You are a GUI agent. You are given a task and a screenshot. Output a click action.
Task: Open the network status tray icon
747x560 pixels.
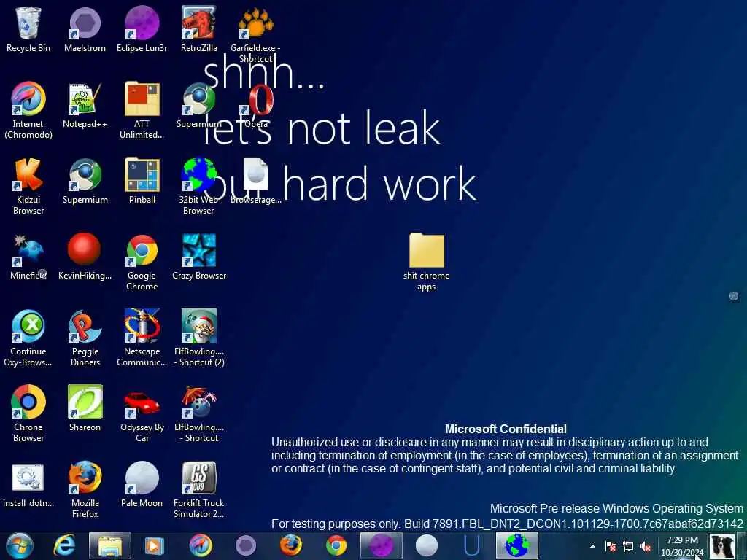pos(628,546)
